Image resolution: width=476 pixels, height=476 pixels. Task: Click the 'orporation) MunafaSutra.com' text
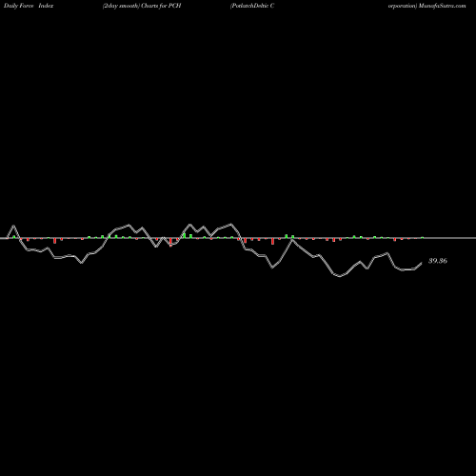427,6
